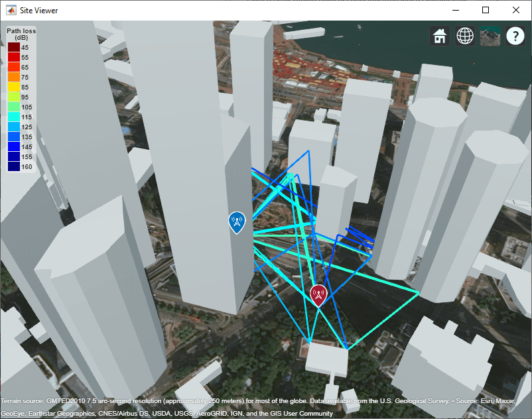Click the 'Site Viewer' window title
This screenshot has width=532, height=419.
38,11
